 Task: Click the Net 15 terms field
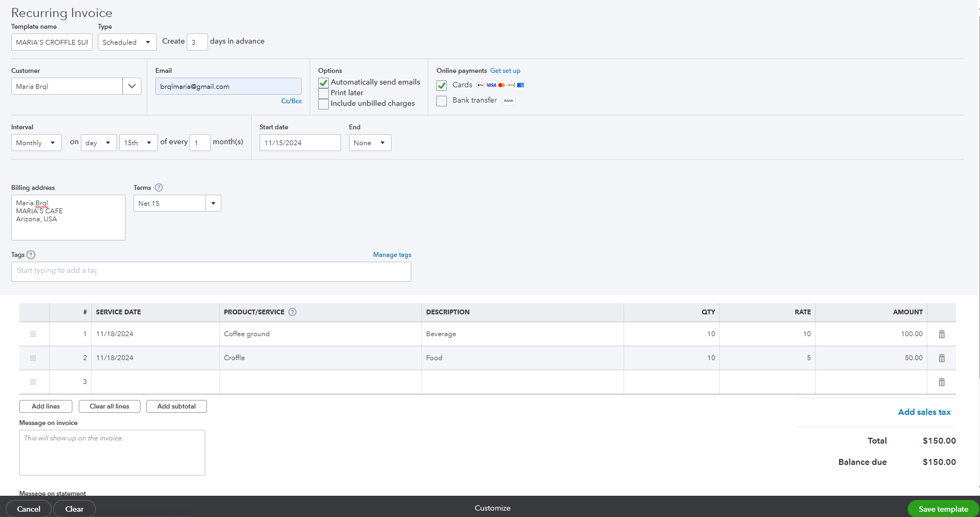tap(170, 203)
